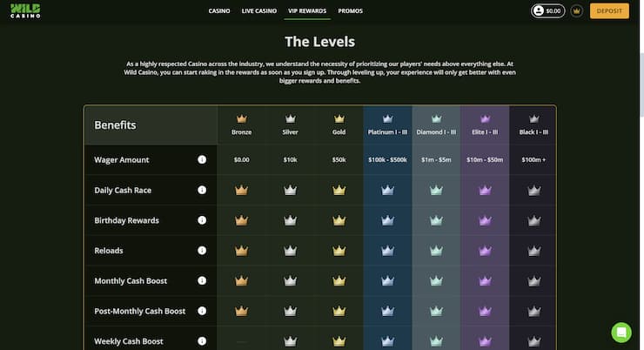Show info for Birthday Rewards

point(202,220)
